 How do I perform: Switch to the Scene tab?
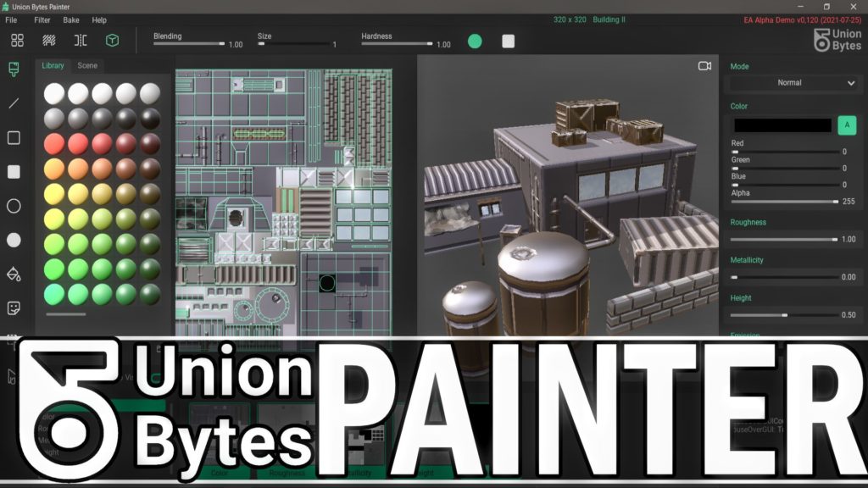pyautogui.click(x=87, y=65)
